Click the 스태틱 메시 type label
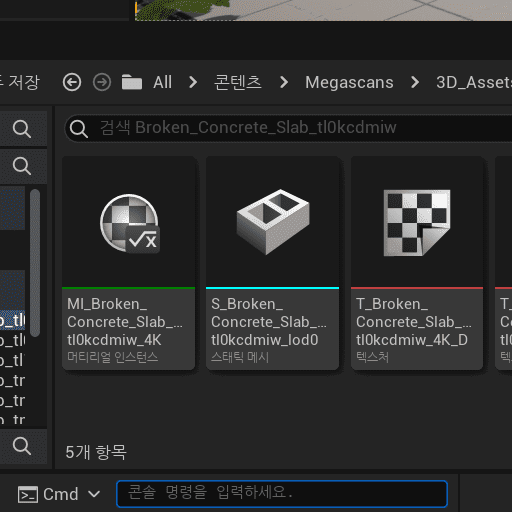 click(x=240, y=357)
